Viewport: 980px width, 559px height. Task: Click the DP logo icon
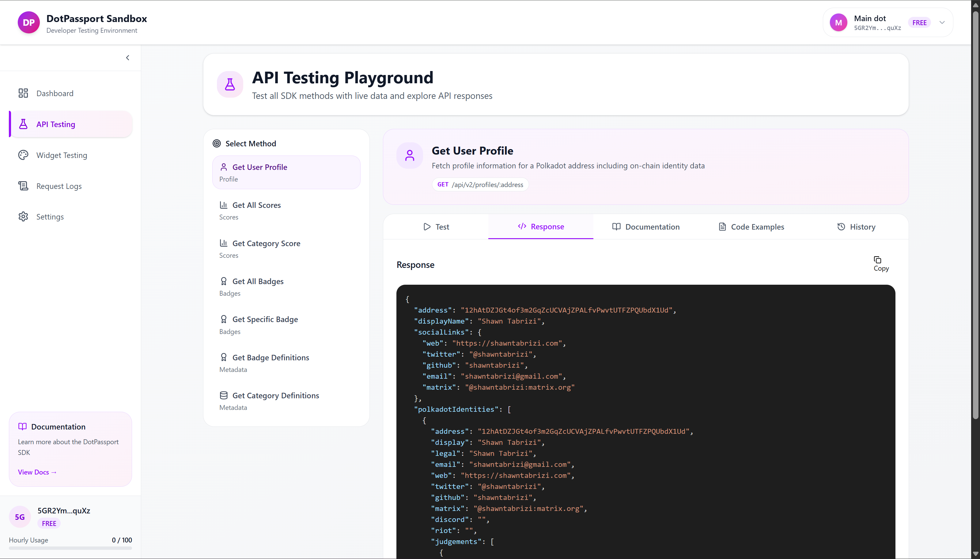pos(28,23)
